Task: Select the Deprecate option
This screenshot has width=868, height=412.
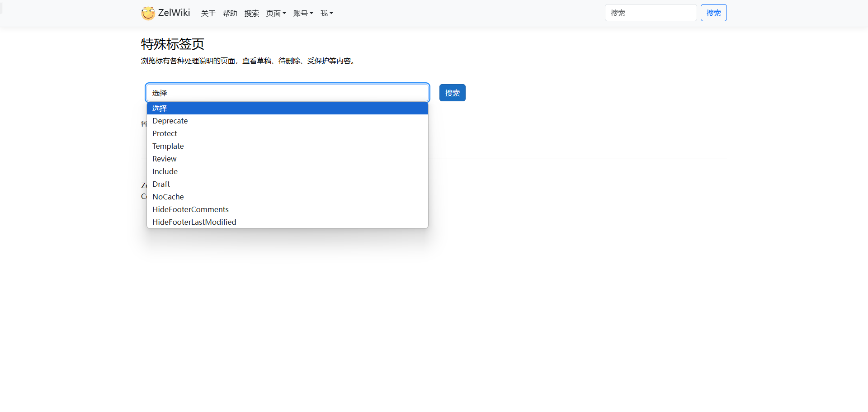Action: pos(170,121)
